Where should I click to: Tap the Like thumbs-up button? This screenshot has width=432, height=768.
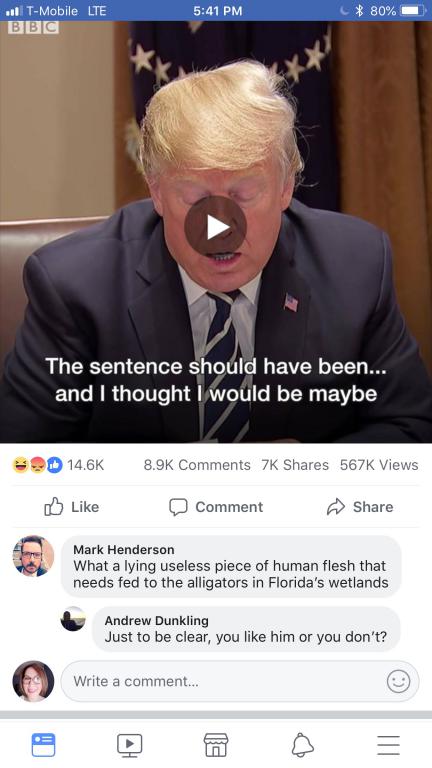click(x=72, y=507)
